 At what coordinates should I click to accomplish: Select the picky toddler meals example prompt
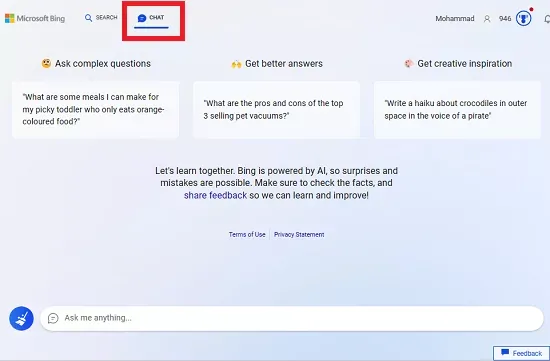[95, 109]
